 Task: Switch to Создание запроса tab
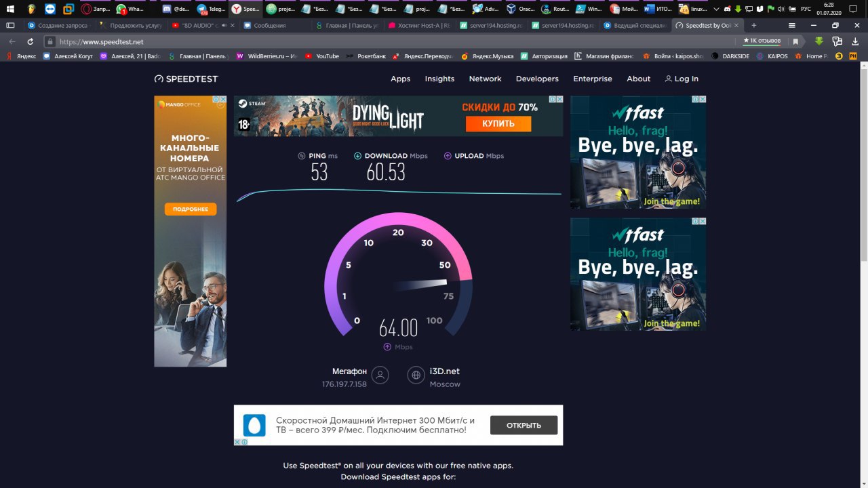coord(60,25)
